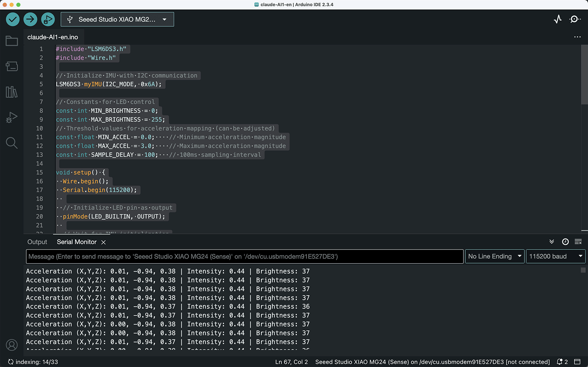Click the 'LSM6DS3 myIMU(I2C_MODE, 0x6A);' line
Viewport: 588px width, 367px height.
point(109,84)
